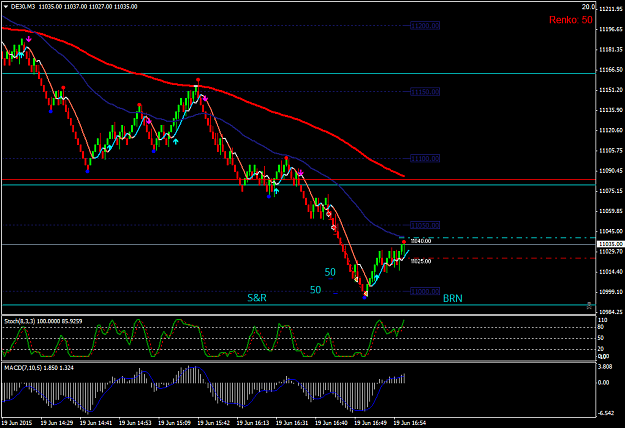Click 11211.95 on the price scale
The image size is (625, 428).
pyautogui.click(x=611, y=9)
